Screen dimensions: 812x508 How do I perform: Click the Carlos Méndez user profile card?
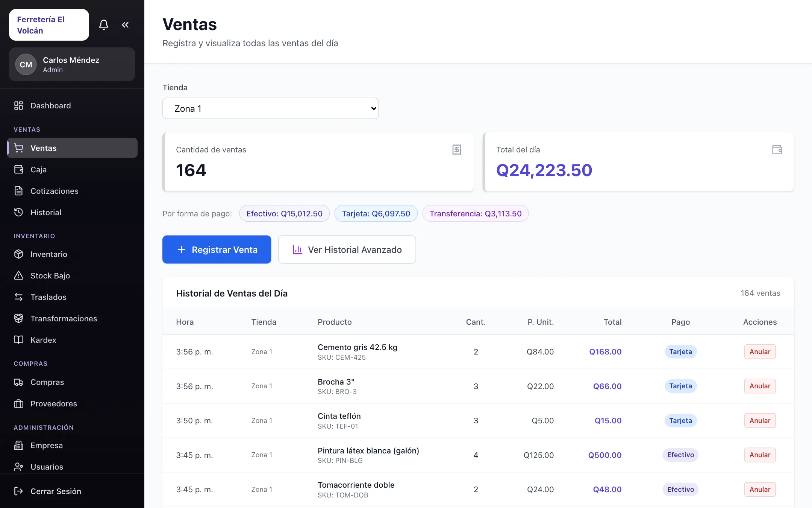[x=72, y=64]
